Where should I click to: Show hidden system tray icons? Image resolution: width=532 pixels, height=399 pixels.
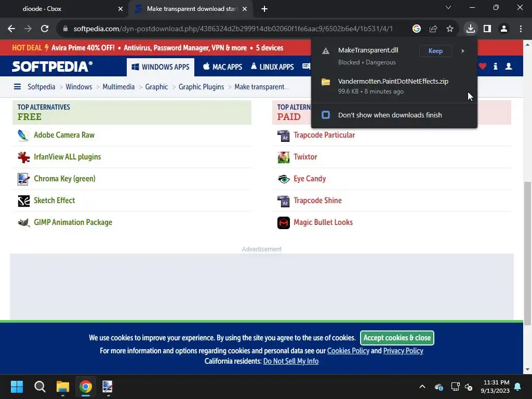(x=422, y=387)
